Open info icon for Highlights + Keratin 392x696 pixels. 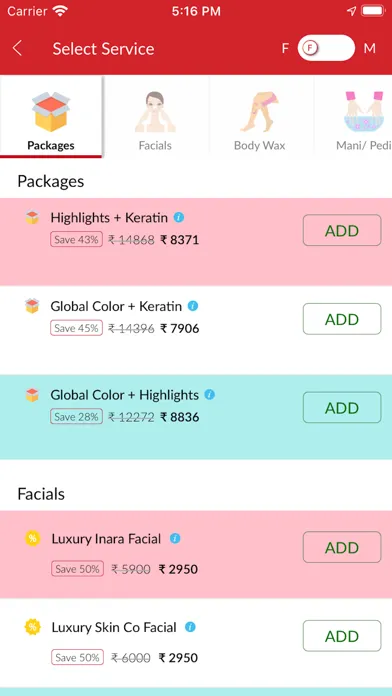[x=178, y=218]
